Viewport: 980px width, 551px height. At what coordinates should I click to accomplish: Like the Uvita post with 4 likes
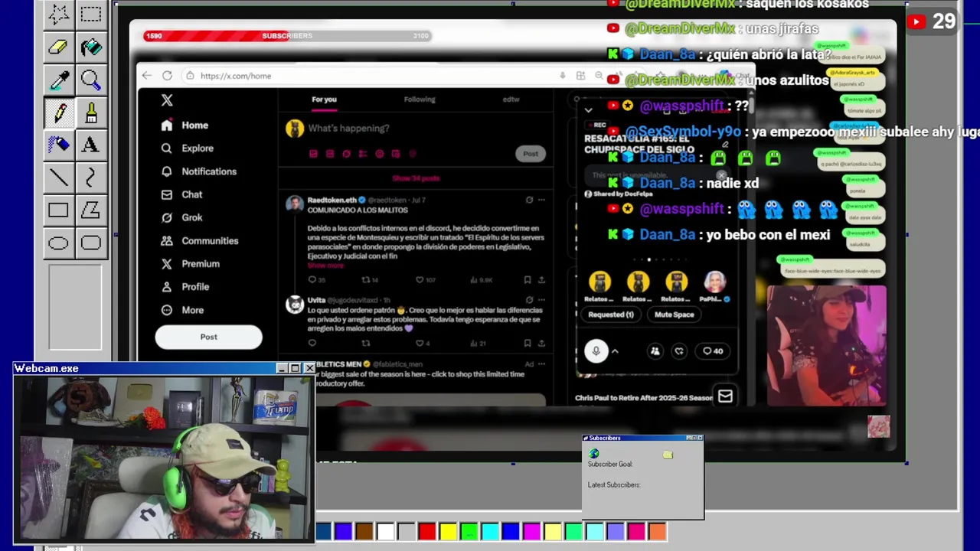coord(421,344)
